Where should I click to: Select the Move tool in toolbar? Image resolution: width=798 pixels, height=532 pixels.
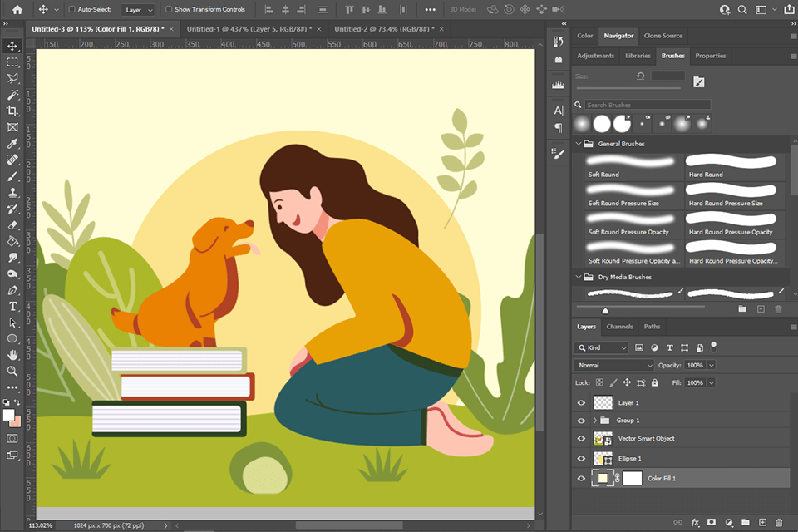(12, 46)
